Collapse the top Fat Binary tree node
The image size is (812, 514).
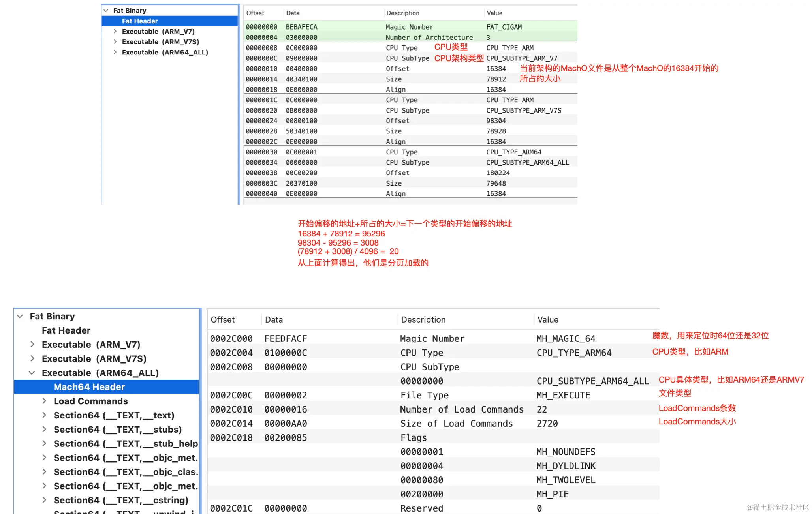[x=106, y=11]
